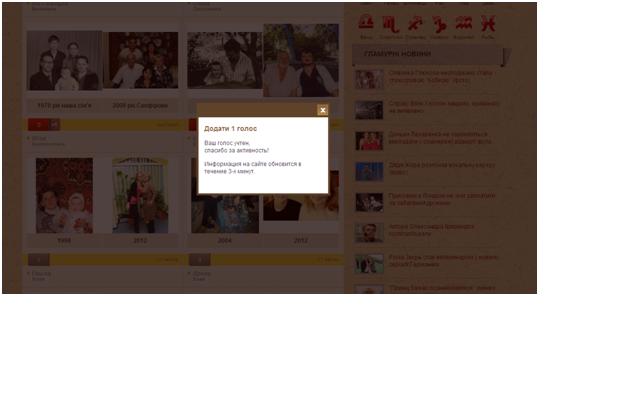
Task: Open the Aquarius zodiac sign icon
Action: click(464, 23)
